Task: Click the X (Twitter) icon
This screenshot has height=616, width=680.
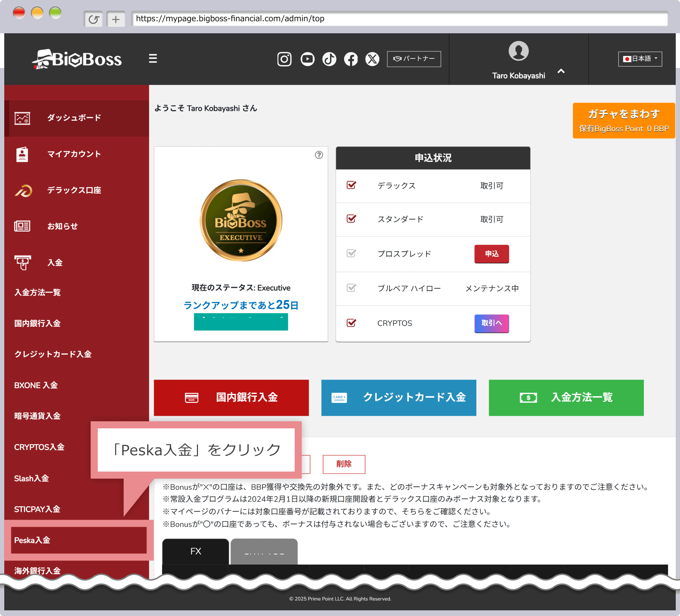Action: tap(372, 59)
